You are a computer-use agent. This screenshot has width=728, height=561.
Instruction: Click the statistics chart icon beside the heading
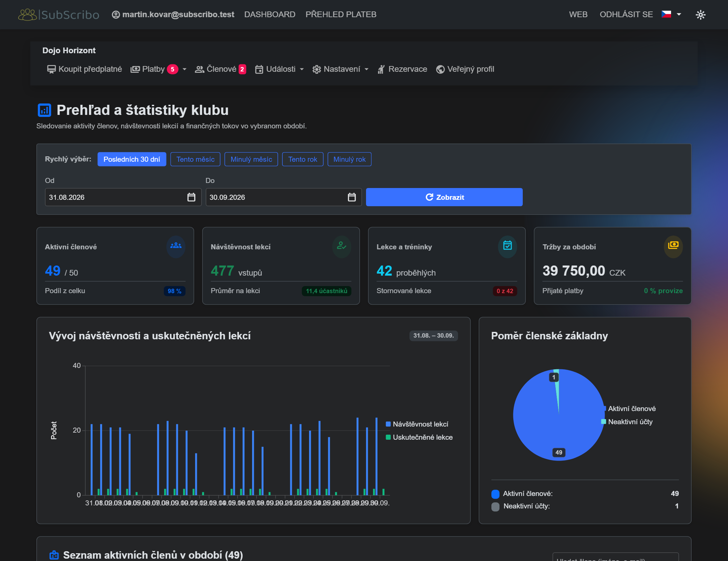coord(44,110)
